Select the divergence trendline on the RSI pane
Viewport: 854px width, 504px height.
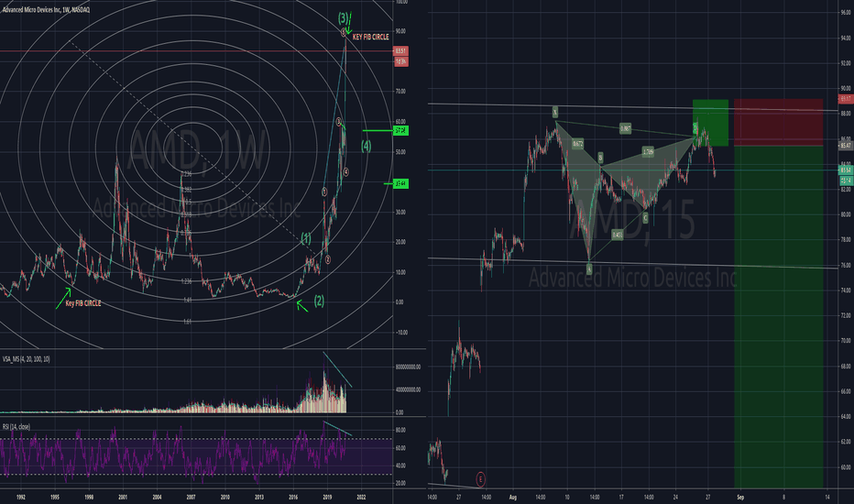[338, 428]
